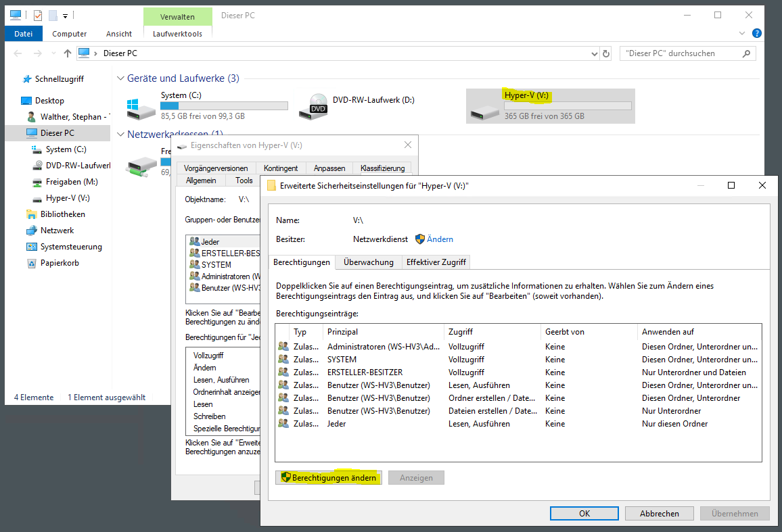Open the Allgemein tab in properties dialog
This screenshot has width=782, height=532.
(x=201, y=180)
